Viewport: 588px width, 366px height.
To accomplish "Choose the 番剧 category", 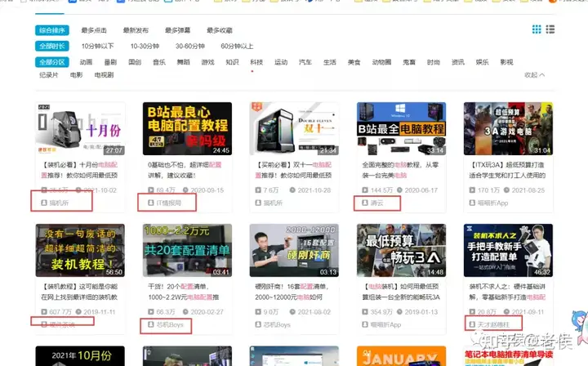I will click(x=110, y=62).
